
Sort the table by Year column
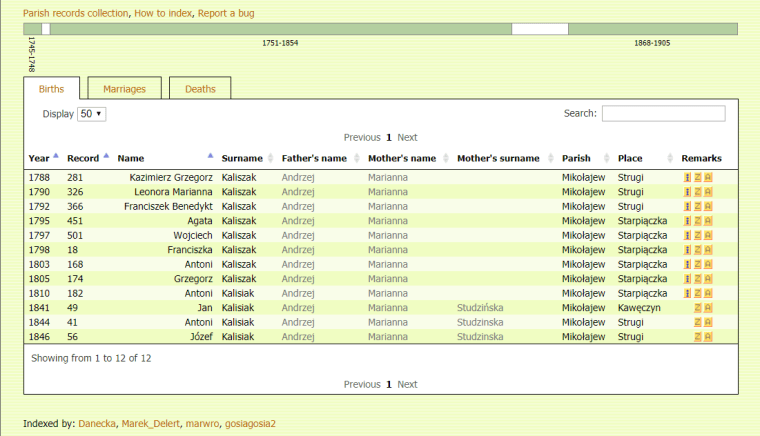pos(39,158)
